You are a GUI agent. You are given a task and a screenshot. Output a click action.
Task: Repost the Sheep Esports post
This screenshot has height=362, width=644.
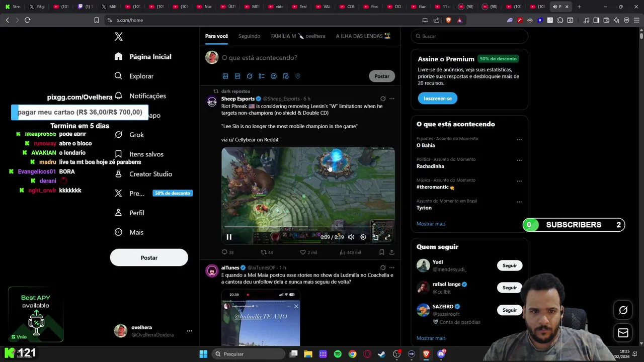[x=267, y=252]
